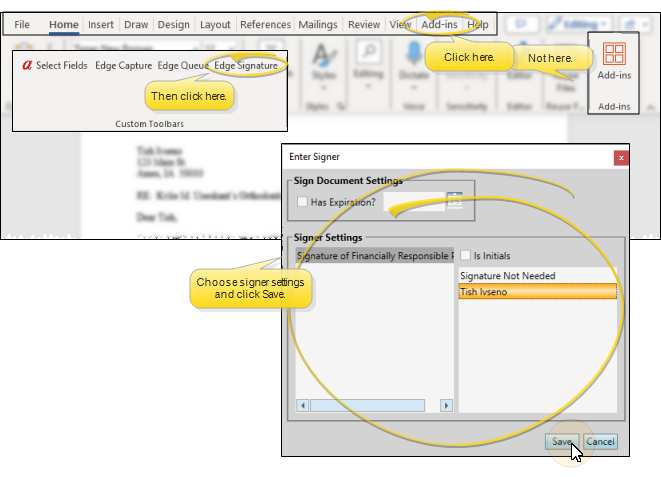Screen dimensions: 661x477
Task: Open the Add-ins ribbon tab
Action: [x=441, y=23]
